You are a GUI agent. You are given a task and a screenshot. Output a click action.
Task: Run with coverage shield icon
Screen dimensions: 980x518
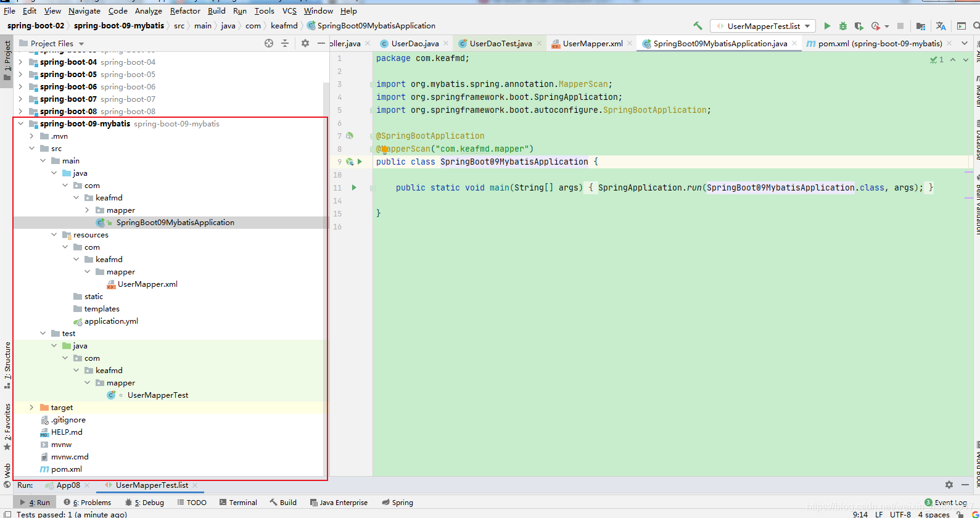(x=859, y=26)
